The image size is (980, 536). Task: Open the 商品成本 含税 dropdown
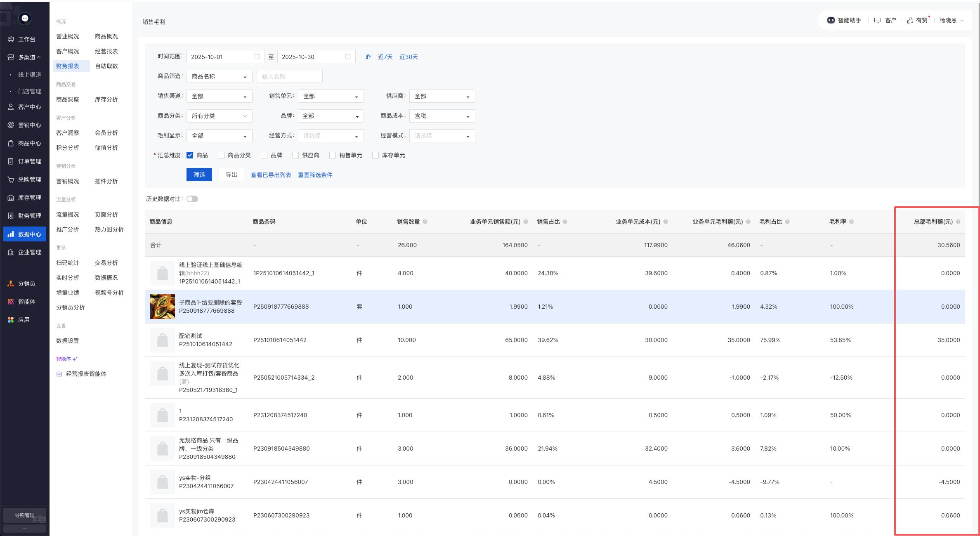(x=442, y=116)
